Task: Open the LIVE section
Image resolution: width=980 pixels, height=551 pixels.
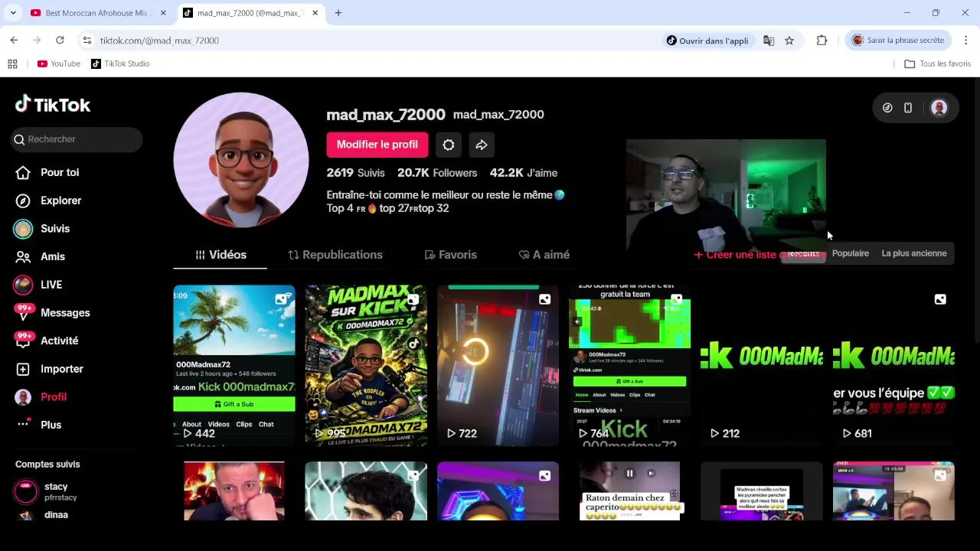Action: click(x=39, y=285)
